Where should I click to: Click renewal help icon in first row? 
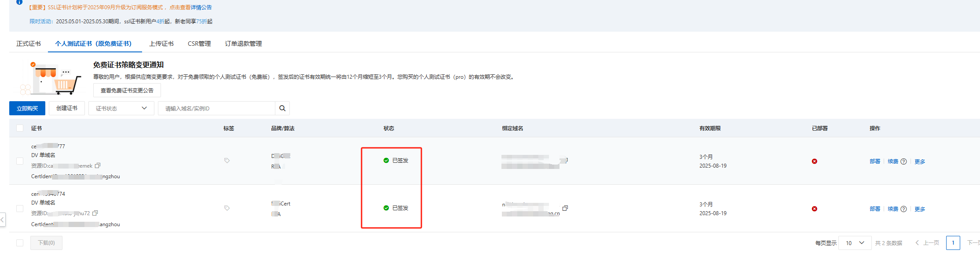pyautogui.click(x=903, y=161)
